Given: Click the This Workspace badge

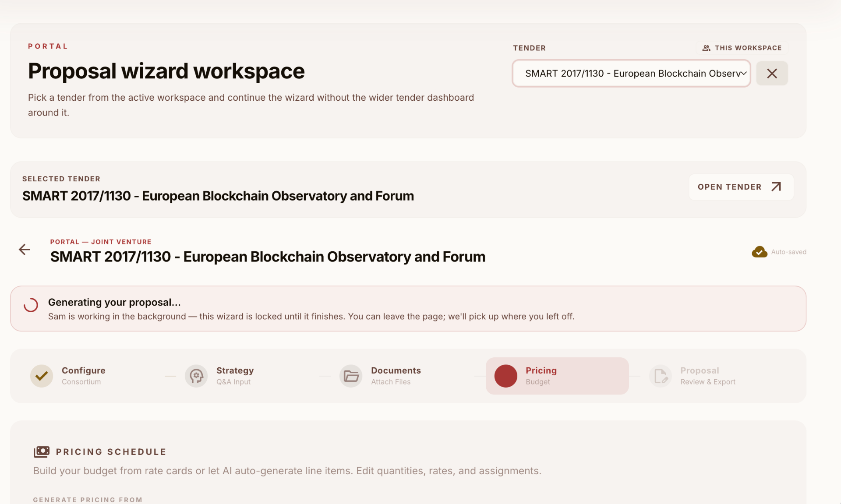Looking at the screenshot, I should [742, 48].
